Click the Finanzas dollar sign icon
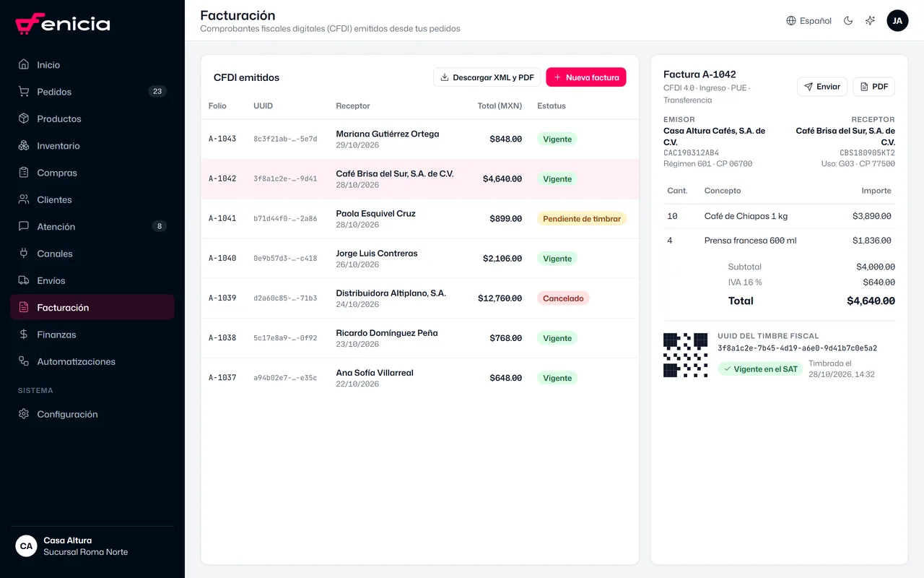 coord(24,335)
